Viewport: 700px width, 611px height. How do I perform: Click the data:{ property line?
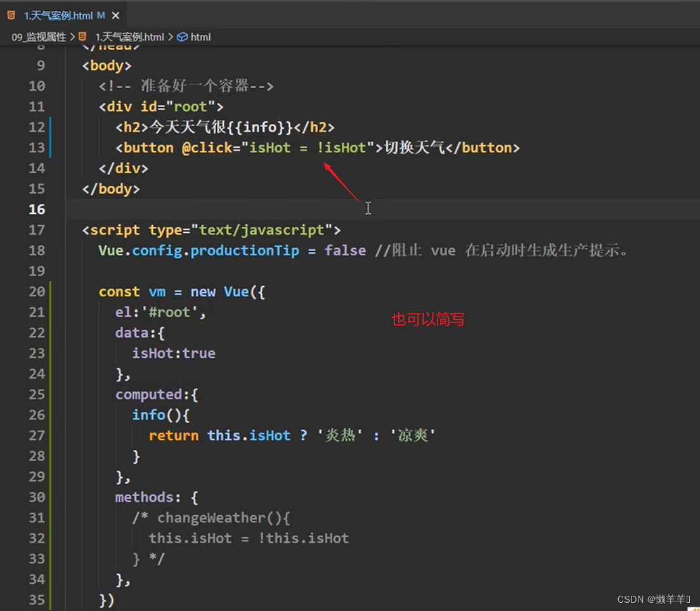click(x=140, y=332)
